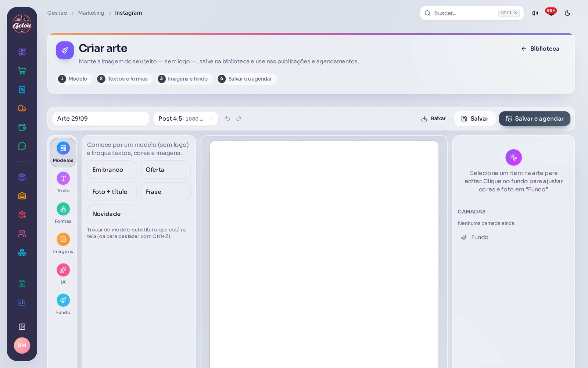The height and width of the screenshot is (368, 588).
Task: Open notifications bell with 99+ badge
Action: (x=551, y=13)
